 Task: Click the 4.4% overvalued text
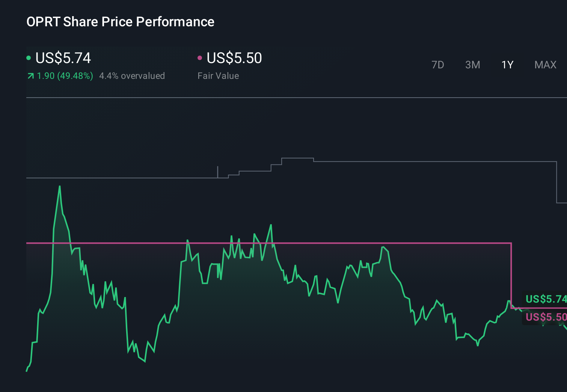(x=132, y=76)
